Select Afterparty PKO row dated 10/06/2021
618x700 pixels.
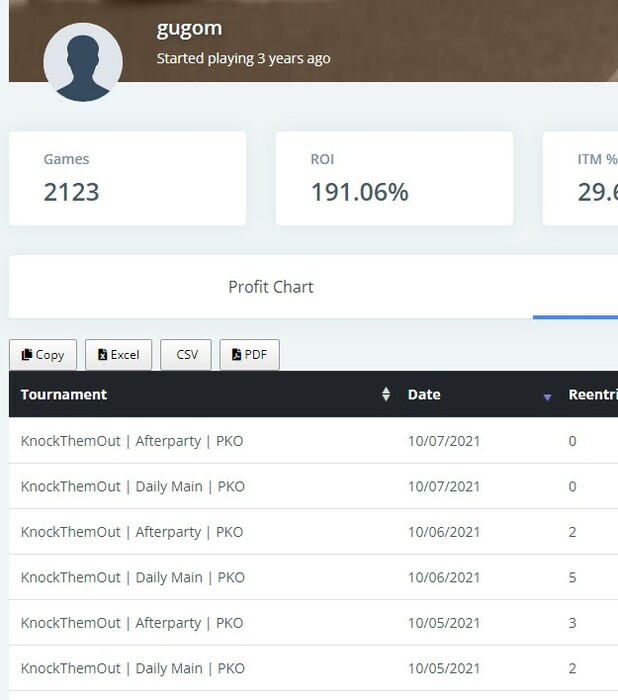(132, 532)
